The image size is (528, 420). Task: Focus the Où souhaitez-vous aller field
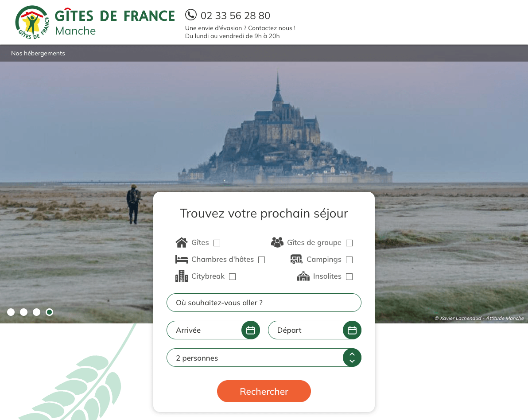click(x=264, y=303)
